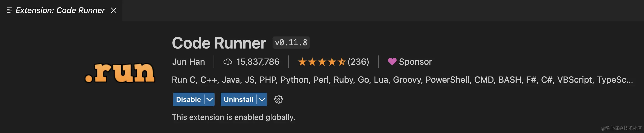The height and width of the screenshot is (133, 644).
Task: Click the v0.11.8 version badge
Action: coord(291,43)
